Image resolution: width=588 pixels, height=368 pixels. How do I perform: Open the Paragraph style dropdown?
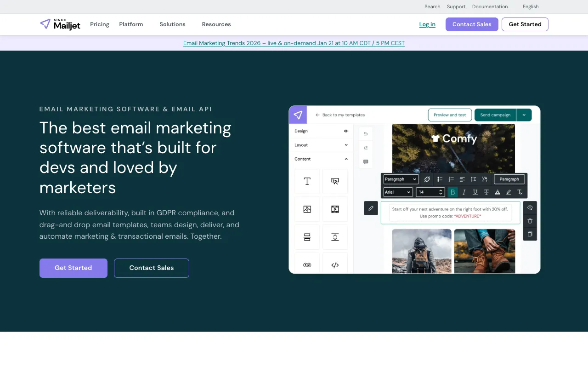[400, 179]
